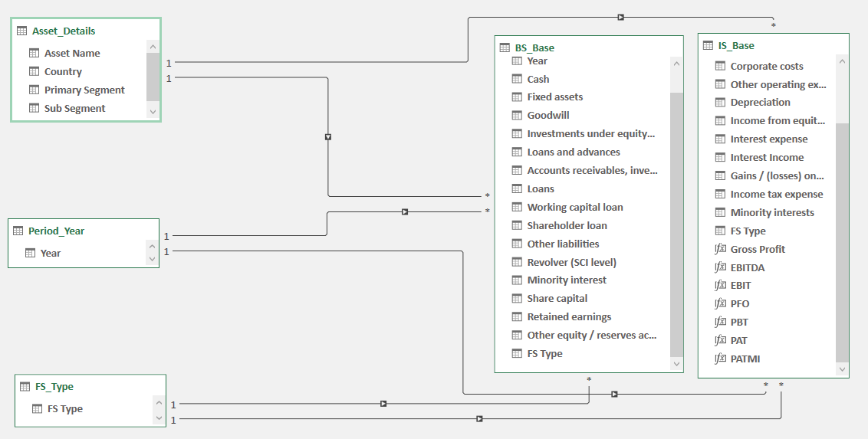868x439 pixels.
Task: Click filter direction arrow on Asset_Details to IS_Base relationship
Action: 621,17
